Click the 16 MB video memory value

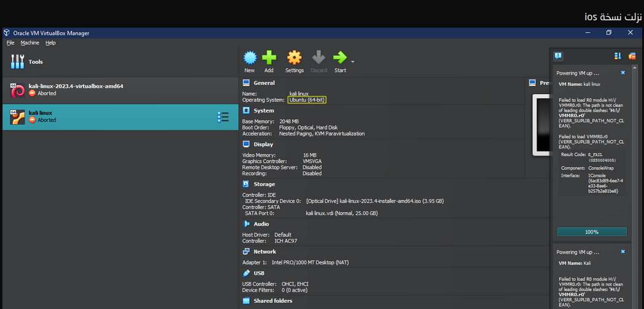coord(309,155)
